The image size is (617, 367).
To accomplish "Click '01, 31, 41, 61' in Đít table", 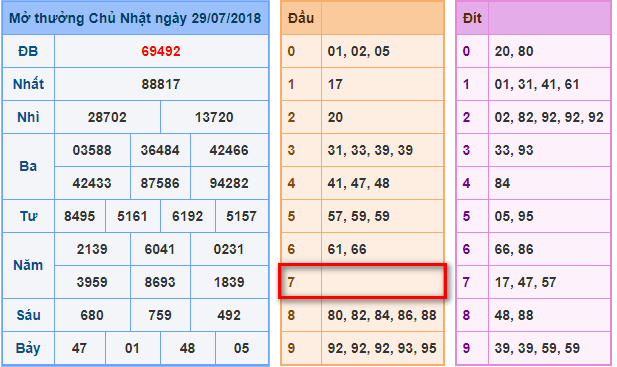I will [537, 84].
